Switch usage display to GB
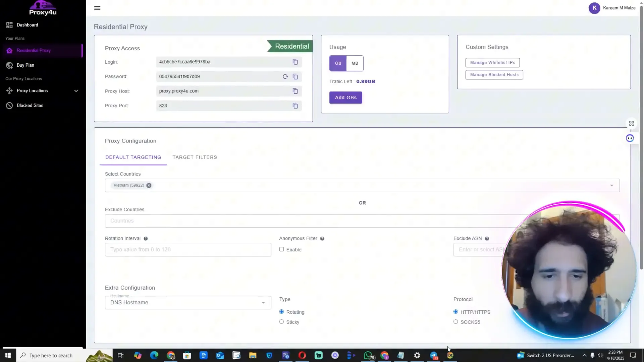644x362 pixels. [x=338, y=63]
